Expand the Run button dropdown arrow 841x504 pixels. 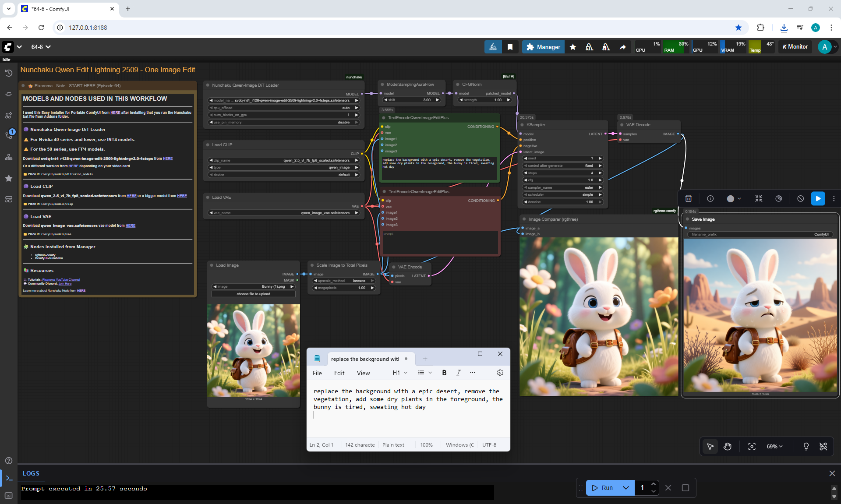point(626,488)
